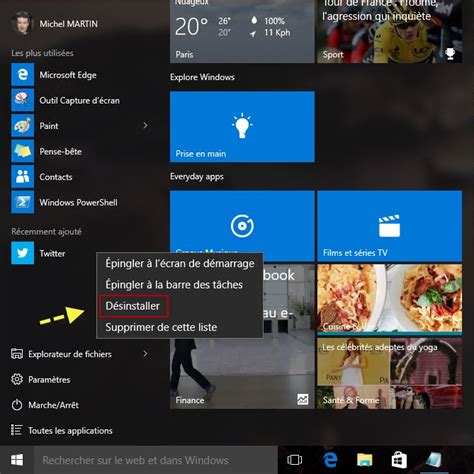Viewport: 474px width, 474px height.
Task: Open the Cuisine & Vins tile
Action: (390, 300)
